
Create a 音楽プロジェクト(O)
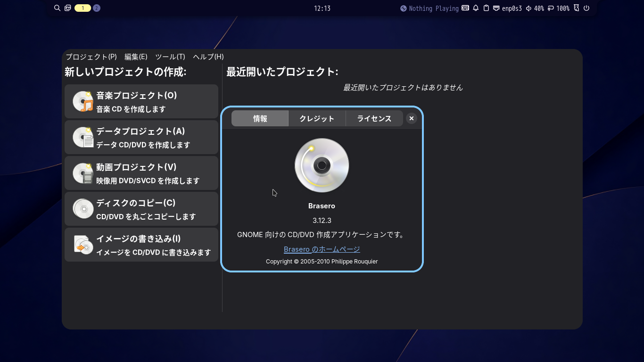(141, 101)
